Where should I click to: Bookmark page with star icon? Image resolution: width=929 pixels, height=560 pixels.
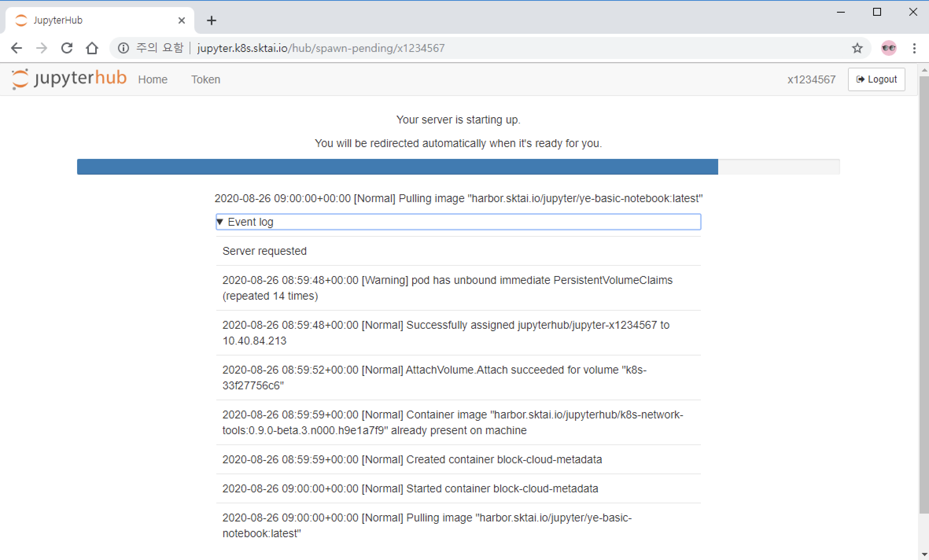tap(857, 48)
